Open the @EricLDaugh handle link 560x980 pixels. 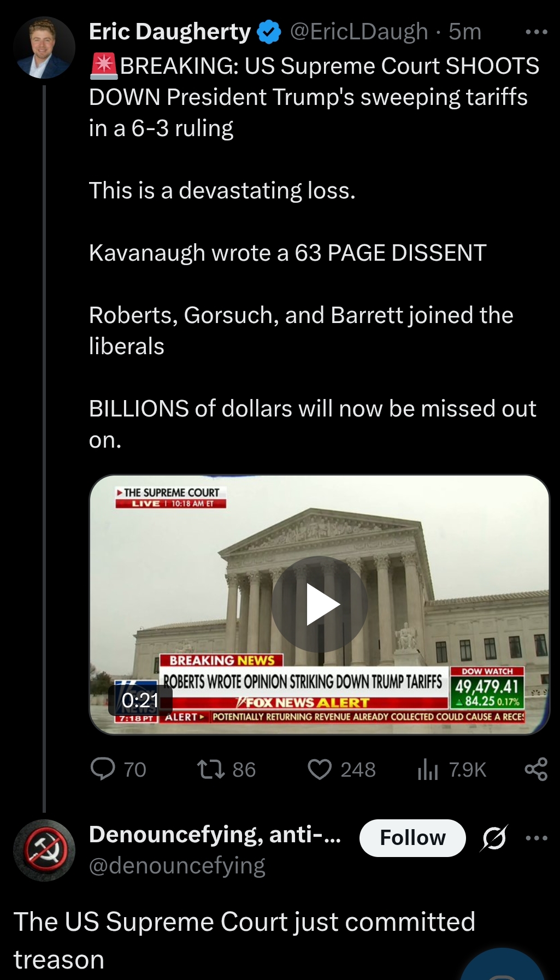[359, 32]
